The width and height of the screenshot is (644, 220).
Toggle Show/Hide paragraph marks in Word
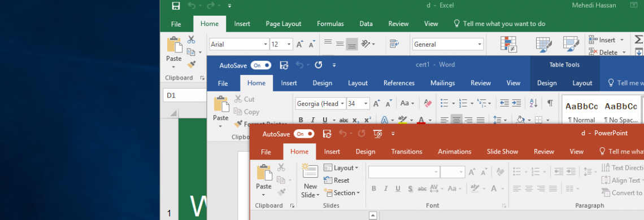(x=550, y=103)
